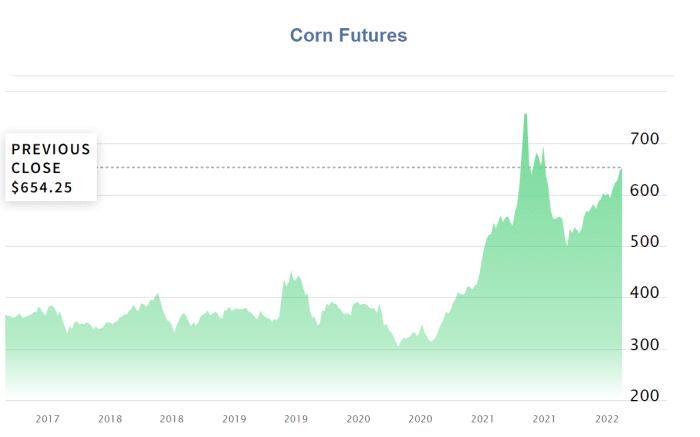The width and height of the screenshot is (700, 437).
Task: Click the chart's rightmost end point
Action: (x=621, y=168)
